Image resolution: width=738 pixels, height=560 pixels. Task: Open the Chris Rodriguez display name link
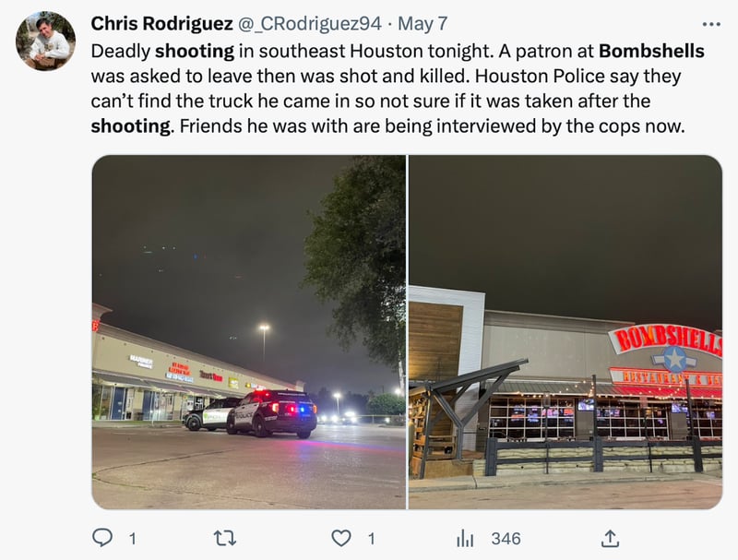[162, 24]
